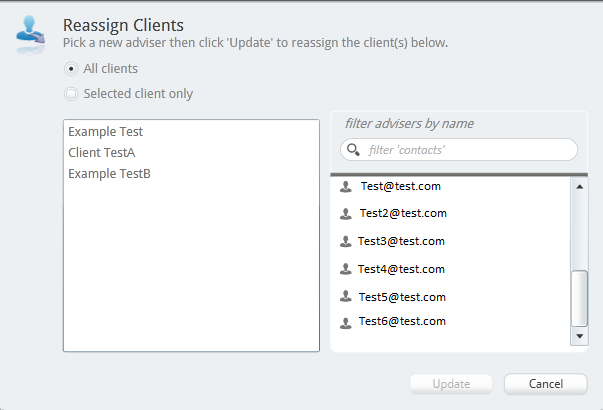Select 'Example Test' in the client list

coord(106,132)
